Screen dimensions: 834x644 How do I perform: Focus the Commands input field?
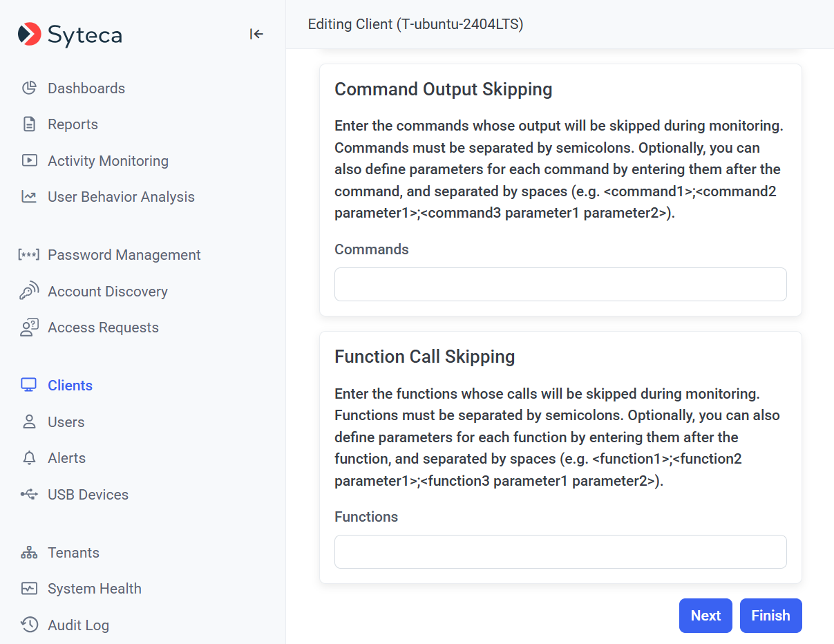tap(560, 285)
